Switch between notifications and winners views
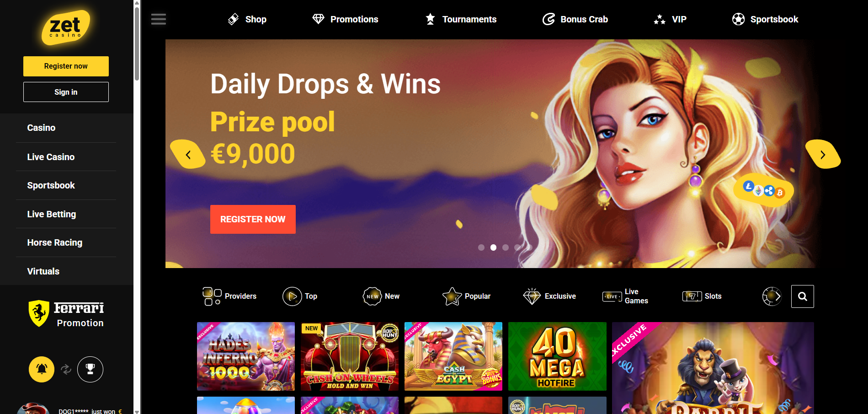Viewport: 868px width, 414px height. pos(66,369)
